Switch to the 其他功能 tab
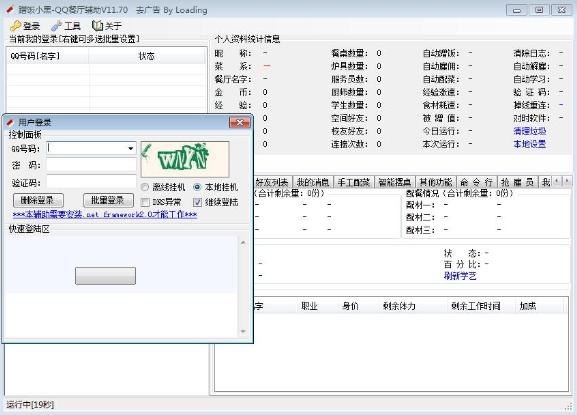This screenshot has height=415, width=577. (436, 182)
